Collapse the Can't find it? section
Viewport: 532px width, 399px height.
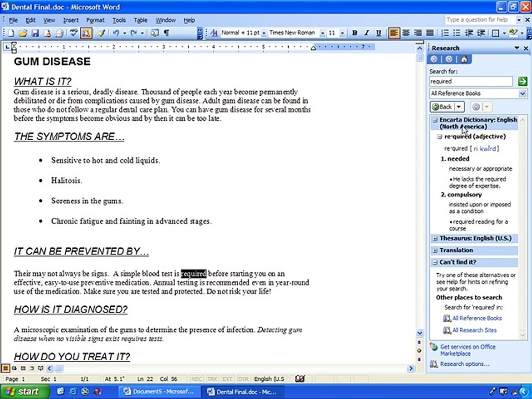coord(435,262)
